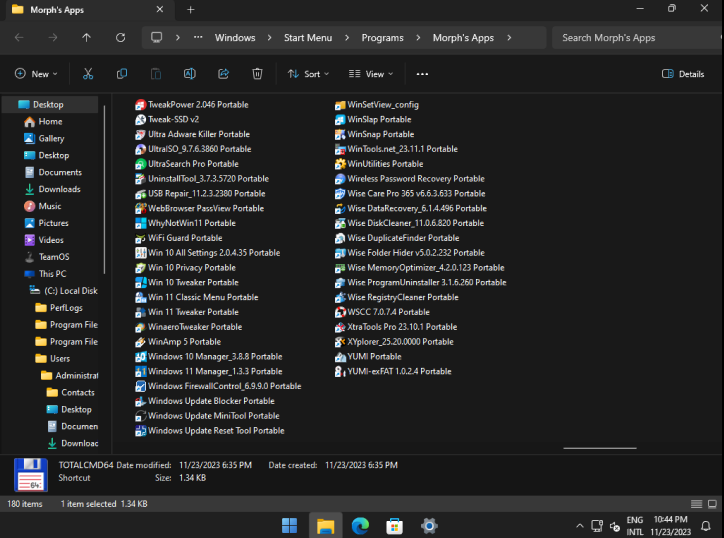Select WSCC 7.0.7.4 Portable icon
Viewport: 724px width, 538px height.
340,312
